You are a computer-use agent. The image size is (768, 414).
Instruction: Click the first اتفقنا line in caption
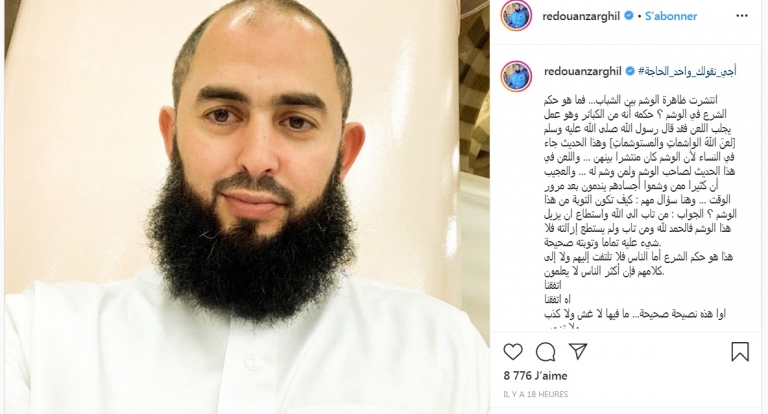[x=553, y=285]
